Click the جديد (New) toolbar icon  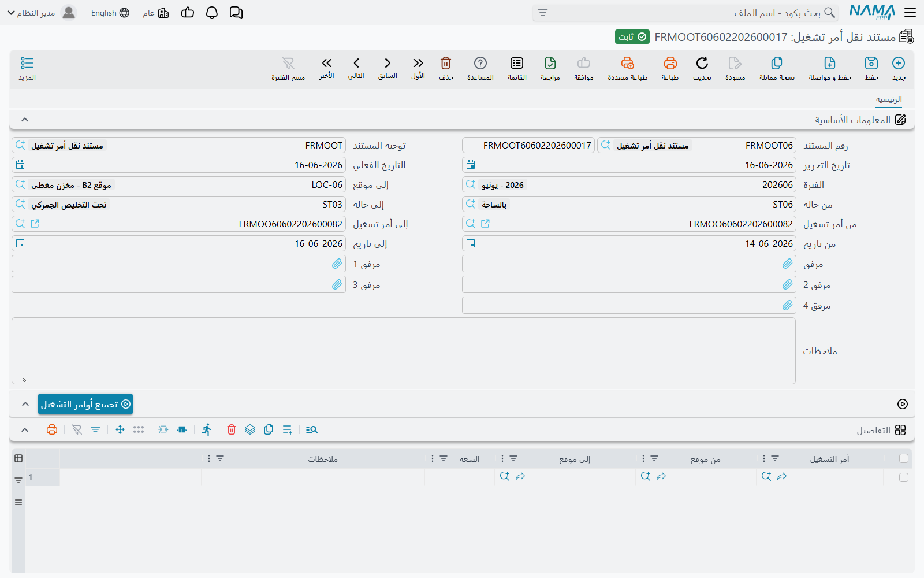[899, 68]
